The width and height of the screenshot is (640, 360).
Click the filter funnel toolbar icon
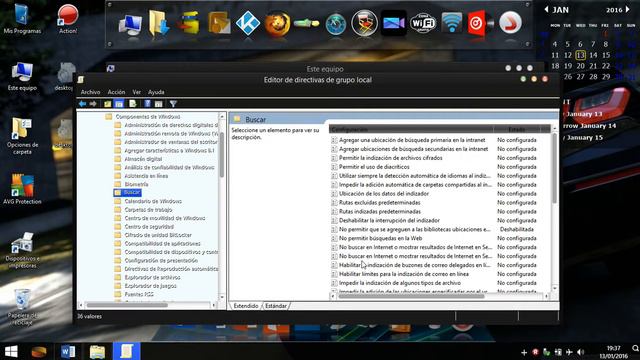coord(173,104)
